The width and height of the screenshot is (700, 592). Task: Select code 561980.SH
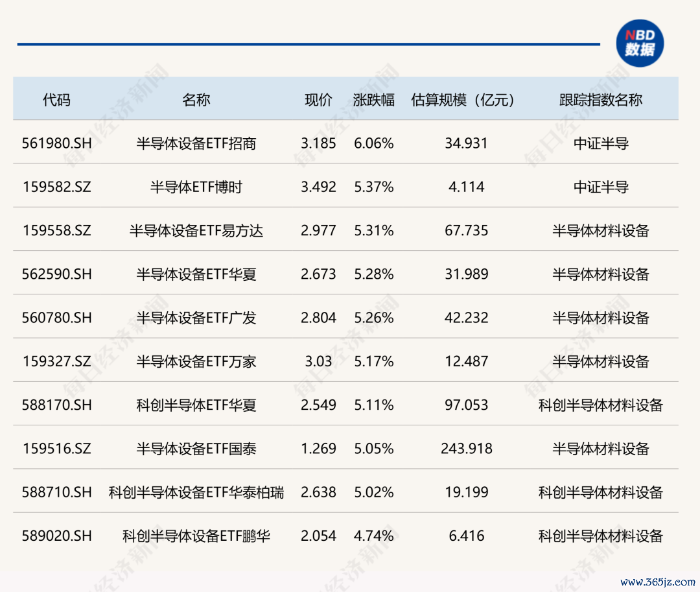coord(56,143)
